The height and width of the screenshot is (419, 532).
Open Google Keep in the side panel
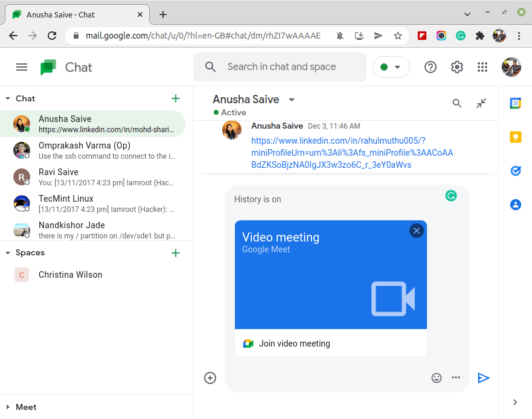(515, 138)
